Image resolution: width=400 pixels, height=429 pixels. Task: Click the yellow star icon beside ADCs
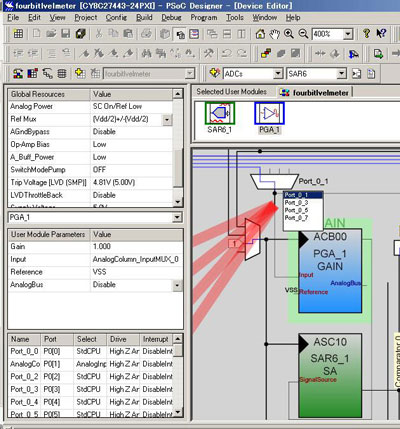point(215,73)
